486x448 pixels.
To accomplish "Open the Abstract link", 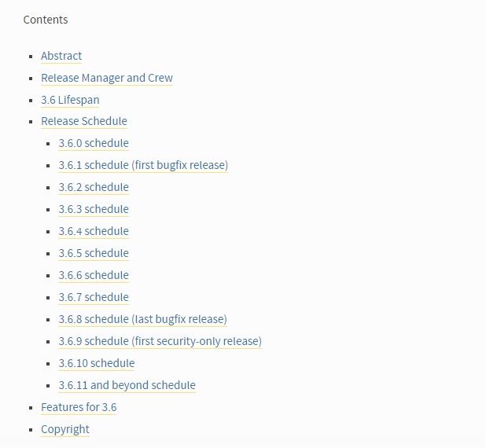I will [x=61, y=56].
